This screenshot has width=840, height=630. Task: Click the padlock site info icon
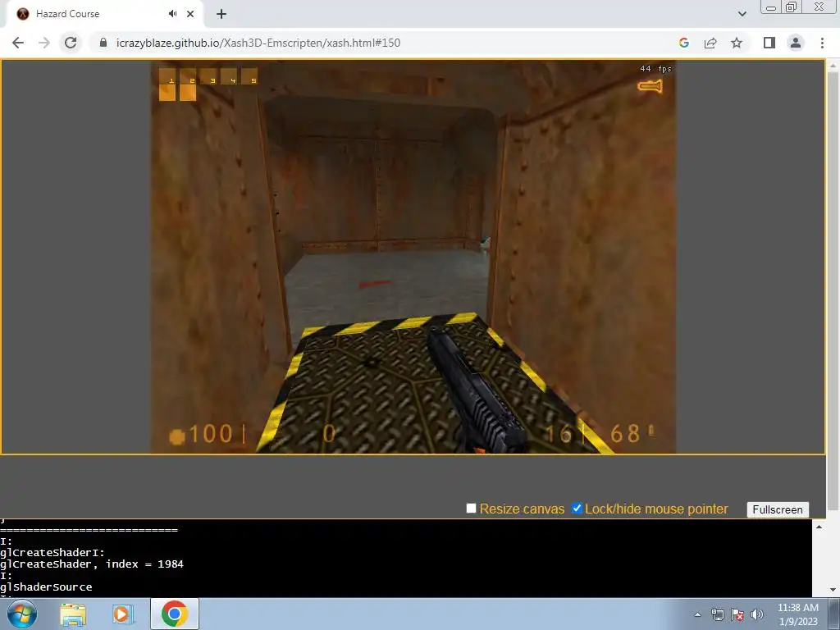103,43
